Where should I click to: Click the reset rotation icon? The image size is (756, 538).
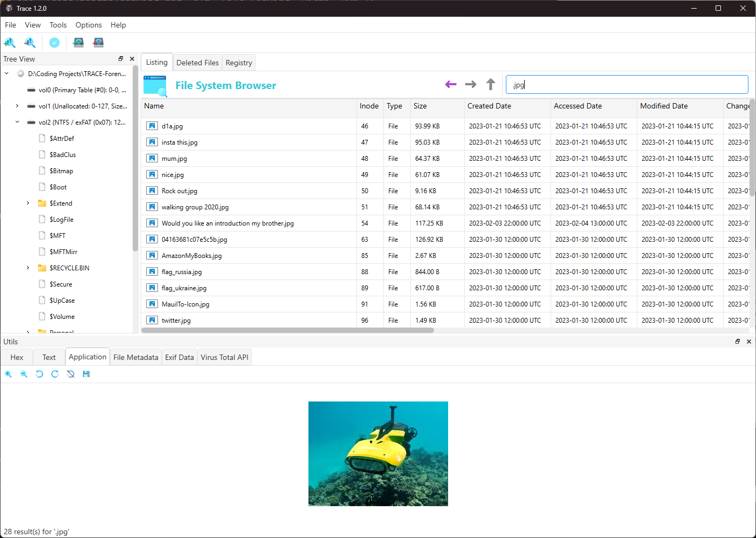point(71,374)
